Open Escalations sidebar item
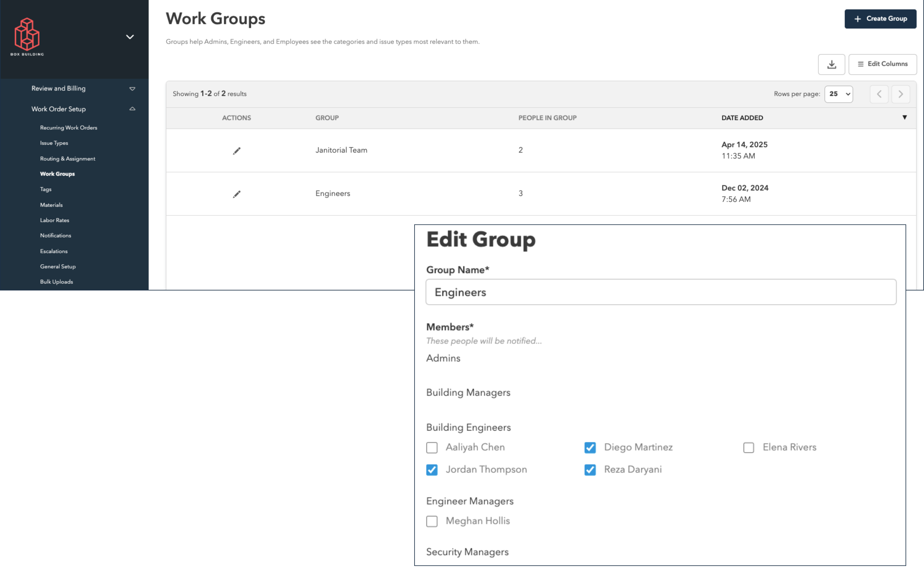 [54, 251]
